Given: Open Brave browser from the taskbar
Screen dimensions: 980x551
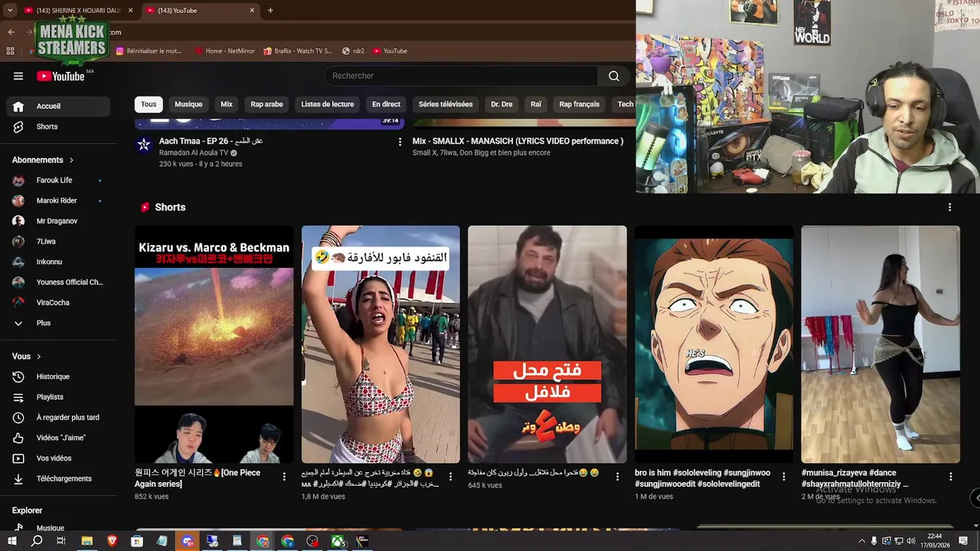Looking at the screenshot, I should point(113,541).
